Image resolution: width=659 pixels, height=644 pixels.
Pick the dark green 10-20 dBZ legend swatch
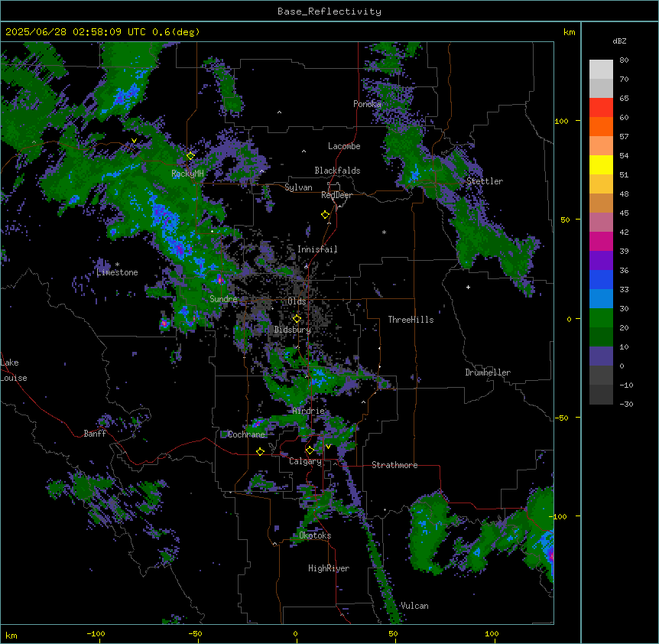click(x=601, y=337)
